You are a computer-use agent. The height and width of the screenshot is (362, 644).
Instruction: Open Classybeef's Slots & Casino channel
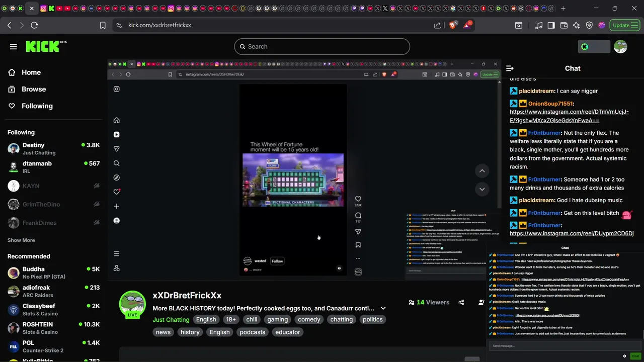click(x=53, y=310)
